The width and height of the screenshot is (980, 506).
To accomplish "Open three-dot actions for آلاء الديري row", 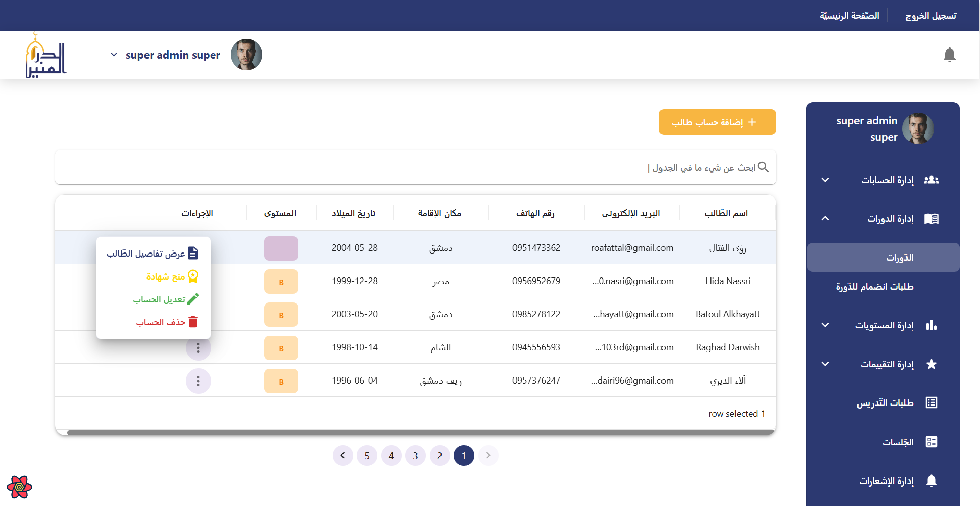I will pyautogui.click(x=198, y=381).
